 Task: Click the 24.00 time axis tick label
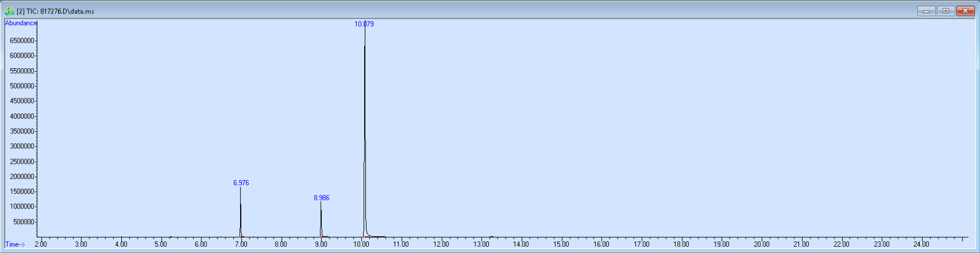coord(921,244)
